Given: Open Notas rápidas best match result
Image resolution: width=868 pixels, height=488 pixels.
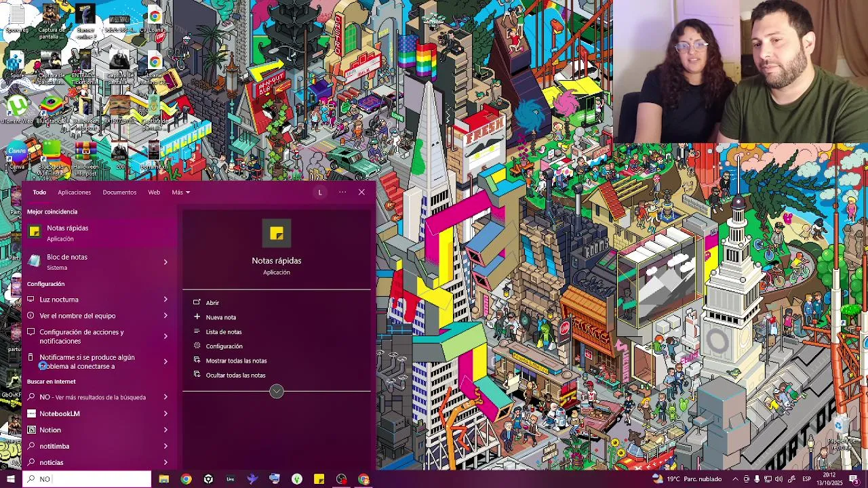Looking at the screenshot, I should click(x=99, y=233).
